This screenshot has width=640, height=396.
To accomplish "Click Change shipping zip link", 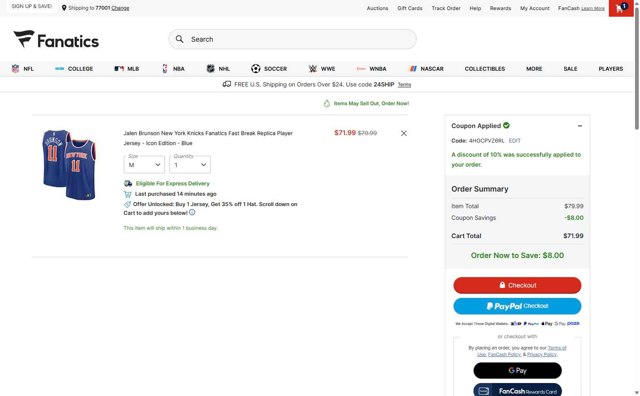I will (x=120, y=8).
